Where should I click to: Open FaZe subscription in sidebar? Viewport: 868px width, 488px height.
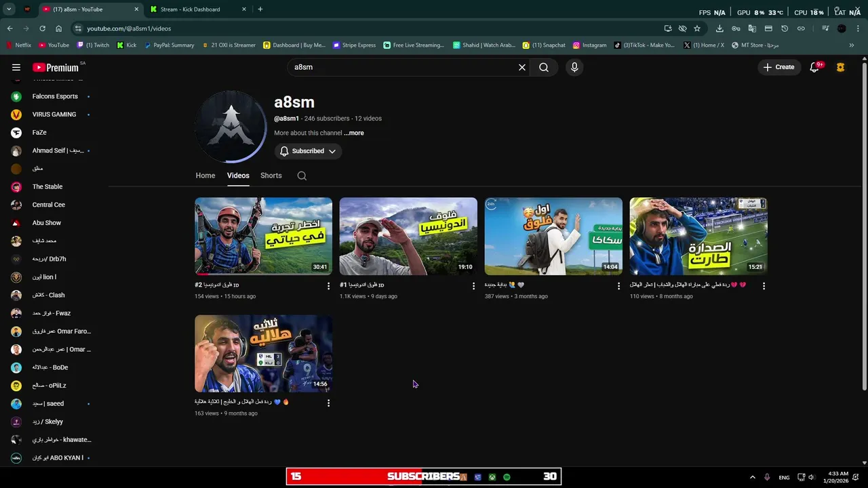click(x=51, y=133)
